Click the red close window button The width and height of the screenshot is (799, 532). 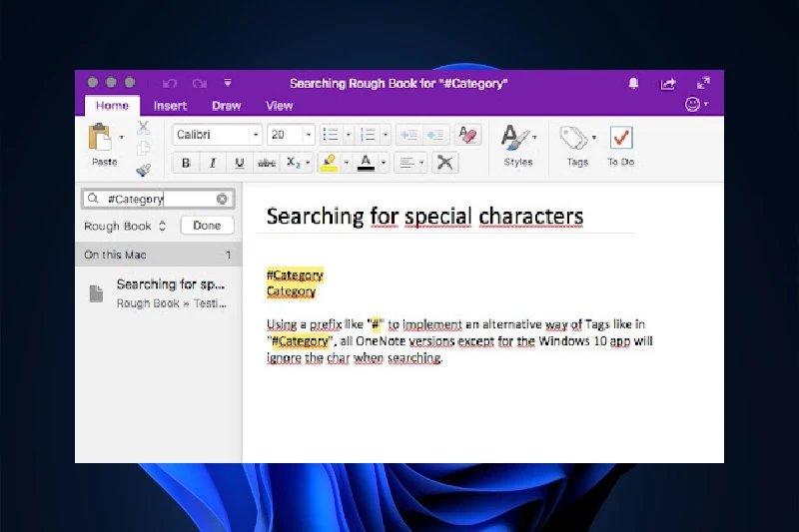tap(93, 83)
